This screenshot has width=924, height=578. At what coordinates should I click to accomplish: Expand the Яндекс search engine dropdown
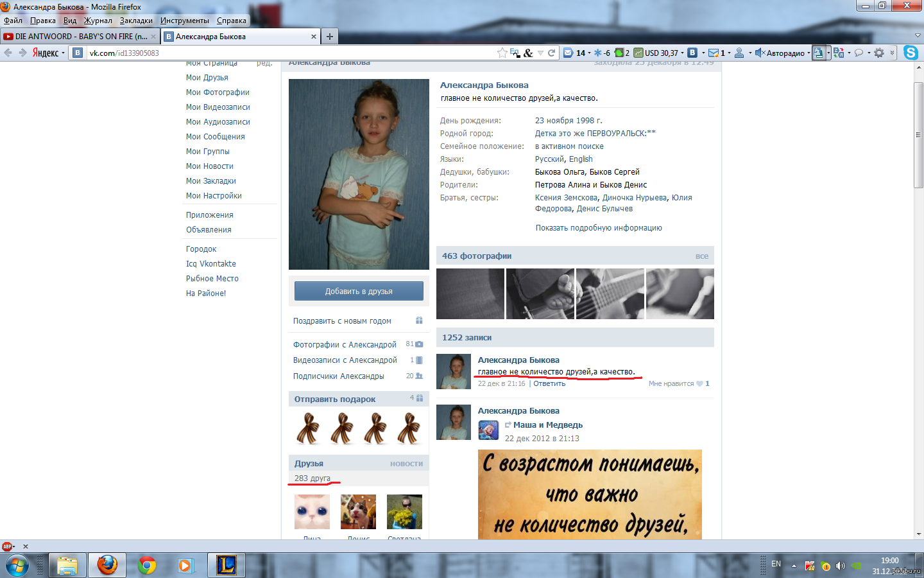tap(63, 53)
